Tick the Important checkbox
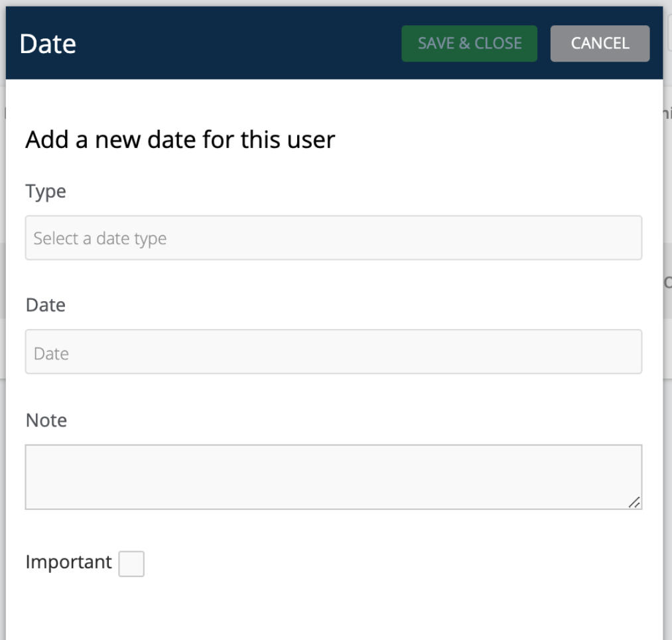Image resolution: width=672 pixels, height=640 pixels. pyautogui.click(x=131, y=564)
